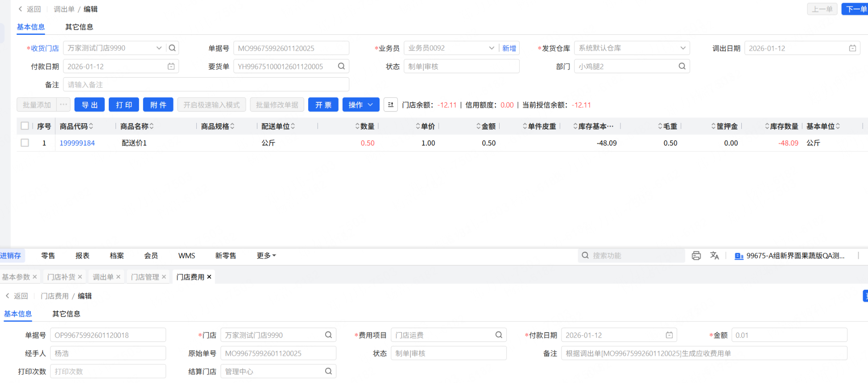Check the checkbox for row 1 配送价1
Screen dimensions: 868x383
pos(25,143)
